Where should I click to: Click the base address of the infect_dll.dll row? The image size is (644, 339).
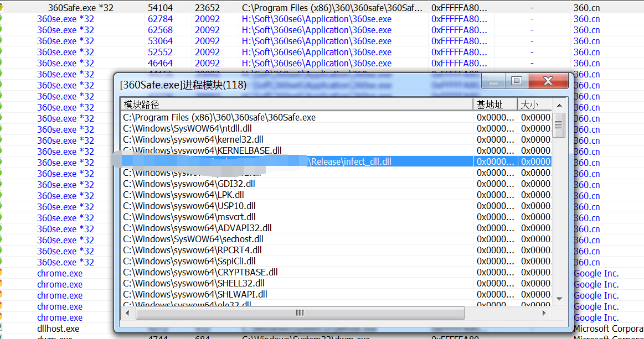tap(496, 161)
